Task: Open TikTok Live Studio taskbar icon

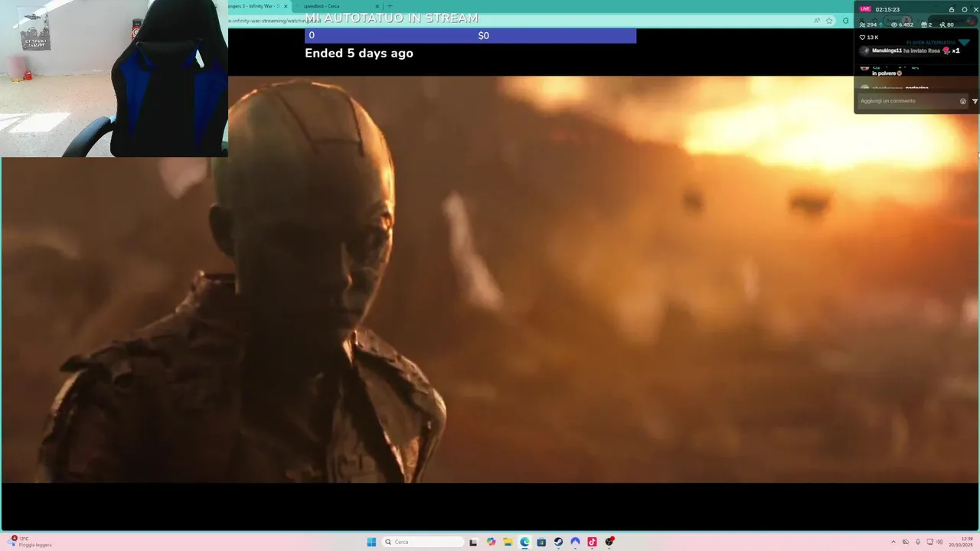Action: click(x=592, y=542)
